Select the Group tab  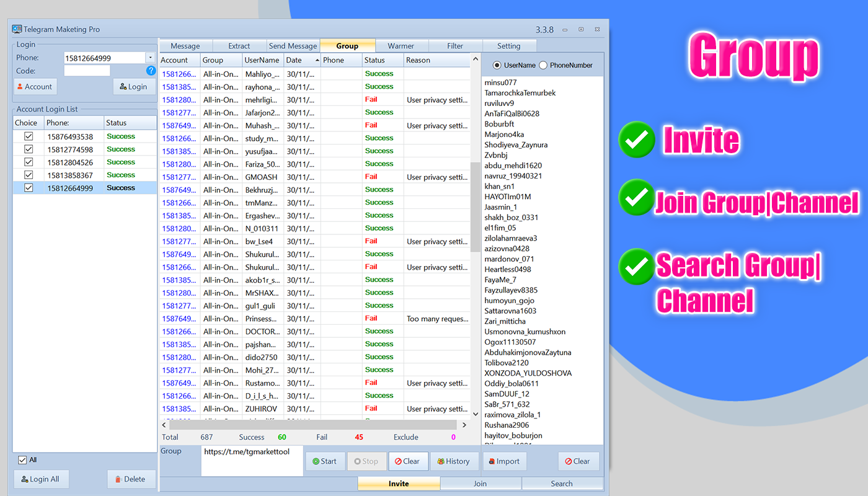click(x=347, y=45)
